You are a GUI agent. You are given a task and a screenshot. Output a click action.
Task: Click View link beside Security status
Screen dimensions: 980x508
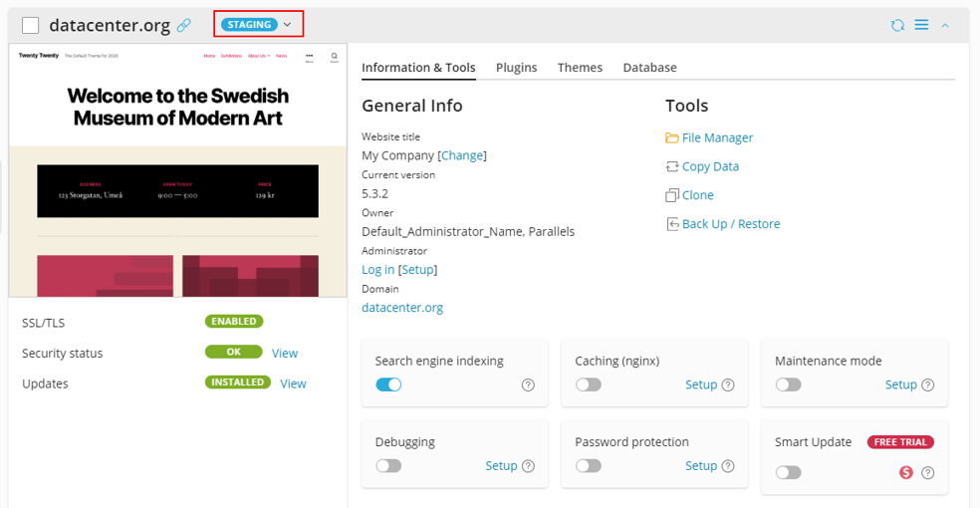click(x=285, y=354)
